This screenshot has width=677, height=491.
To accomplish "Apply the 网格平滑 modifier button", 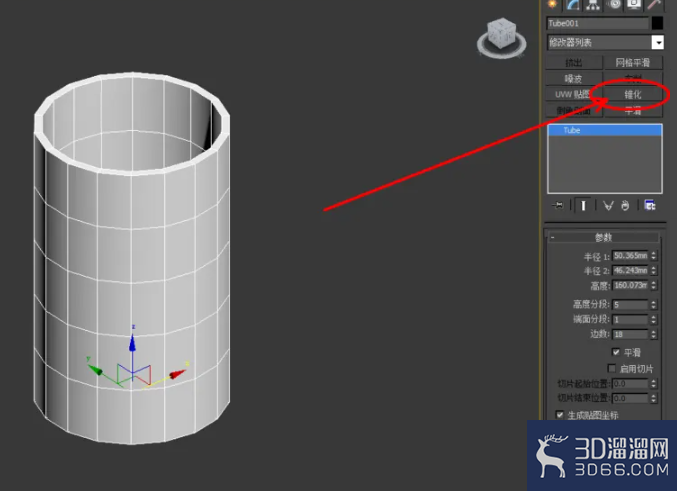I will point(633,63).
